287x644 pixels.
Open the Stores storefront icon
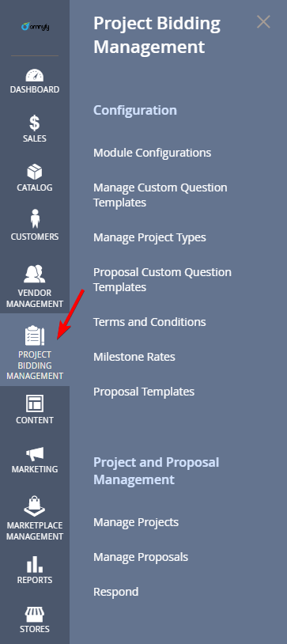tap(35, 614)
